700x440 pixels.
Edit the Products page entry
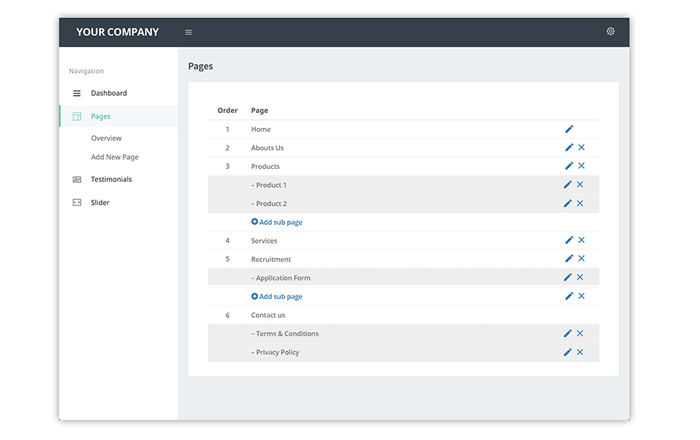point(569,166)
